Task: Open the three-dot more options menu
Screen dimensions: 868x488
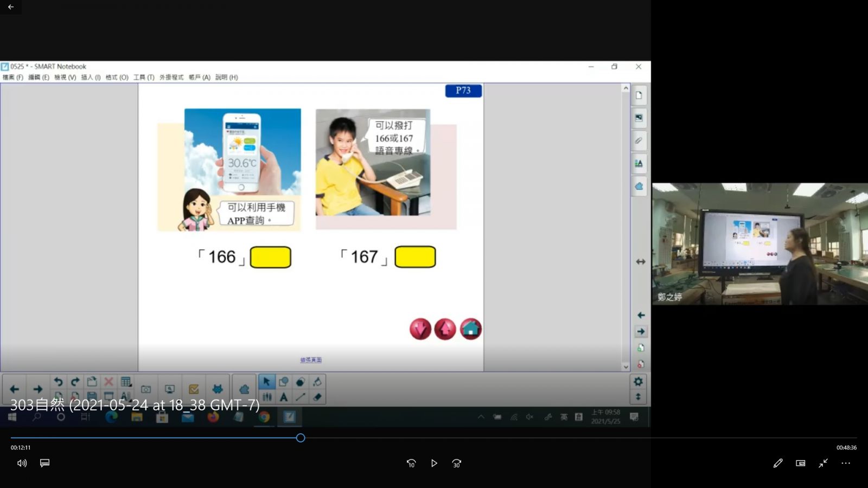Action: point(846,463)
